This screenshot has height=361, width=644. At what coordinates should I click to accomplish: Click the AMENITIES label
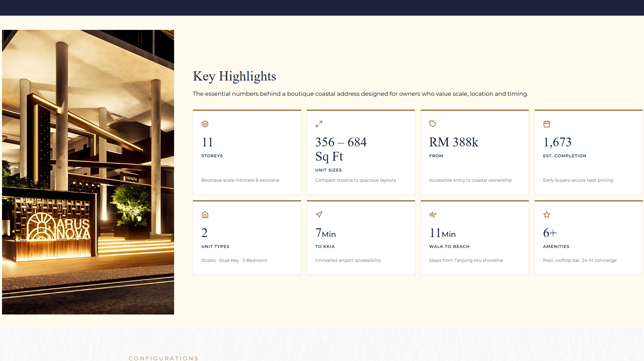[556, 247]
